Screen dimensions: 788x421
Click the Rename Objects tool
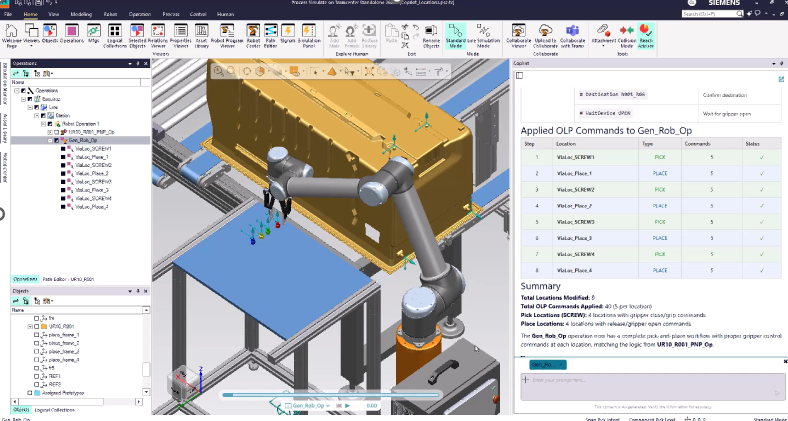[x=431, y=35]
